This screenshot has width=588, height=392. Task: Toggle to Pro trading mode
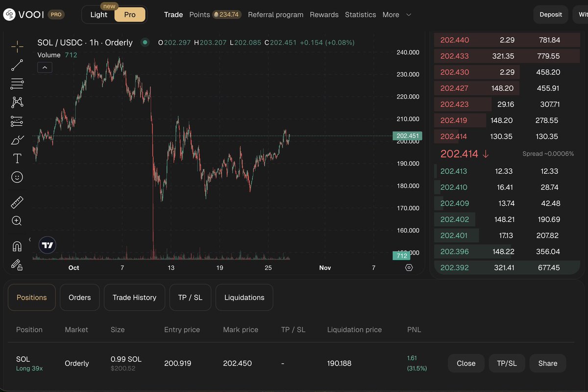pos(130,15)
